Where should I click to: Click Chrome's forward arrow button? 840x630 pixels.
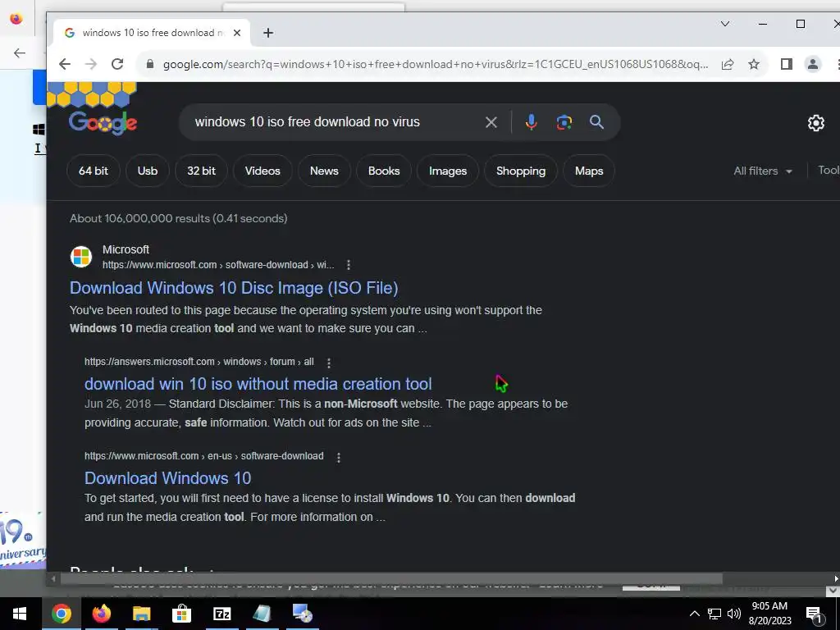91,64
